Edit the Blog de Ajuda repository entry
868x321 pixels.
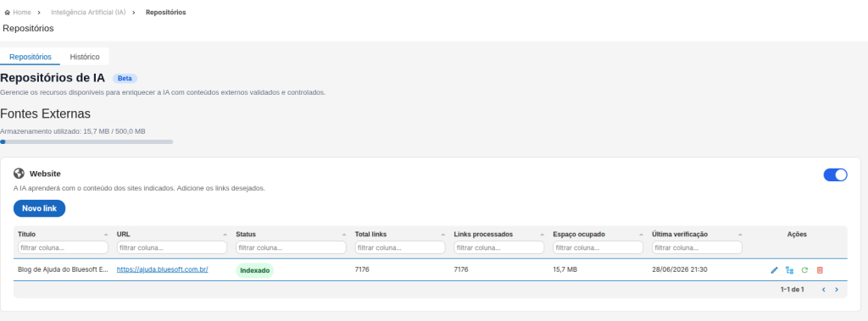click(x=774, y=270)
